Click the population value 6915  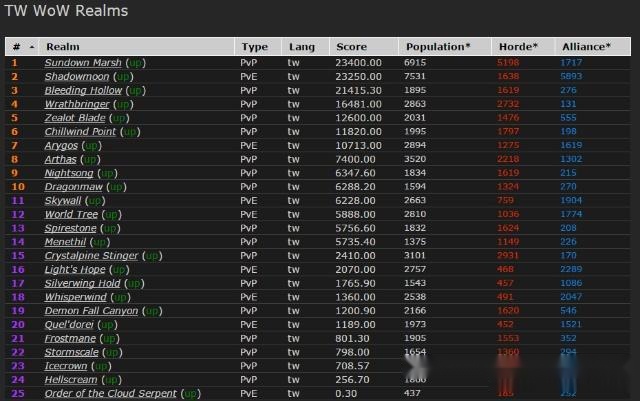coord(415,62)
